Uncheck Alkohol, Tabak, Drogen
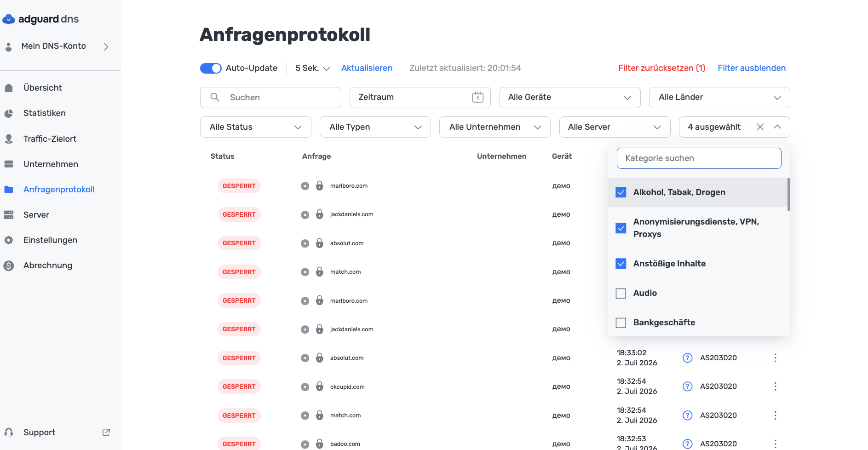Screen dimensions: 868x450 [x=621, y=192]
